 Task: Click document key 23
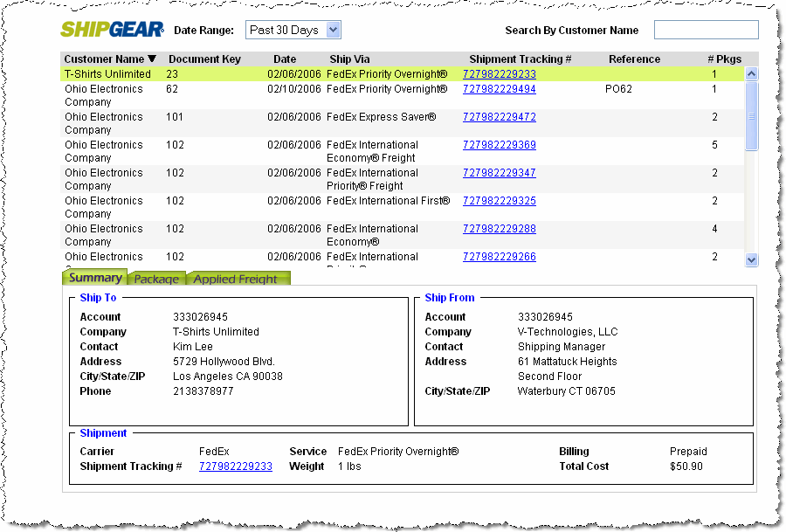click(x=172, y=74)
